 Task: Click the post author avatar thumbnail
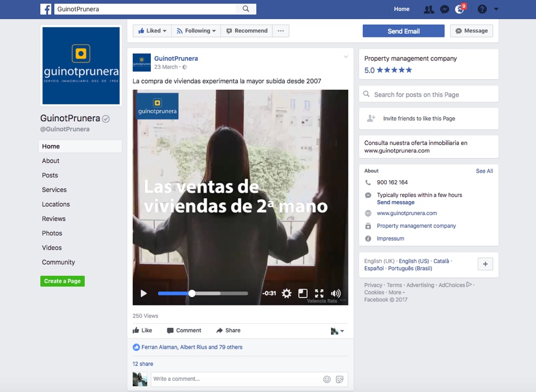coord(141,63)
